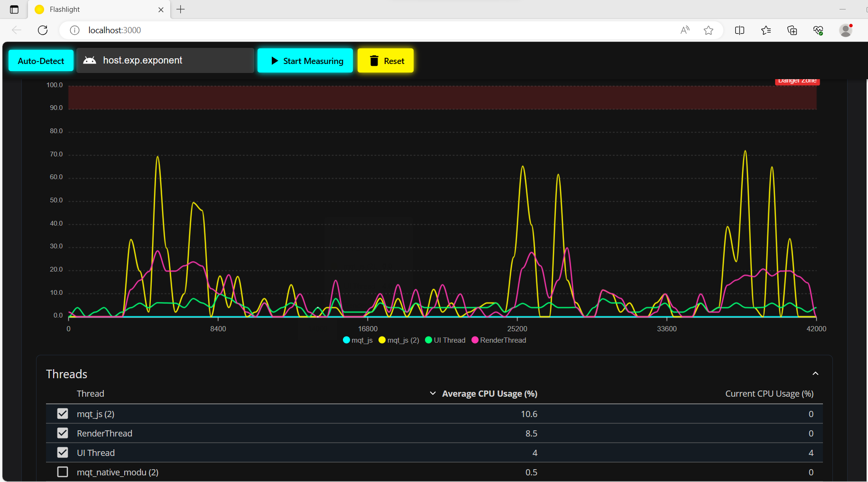Toggle the yellow mqt_js (2) legend swatch

[382, 340]
